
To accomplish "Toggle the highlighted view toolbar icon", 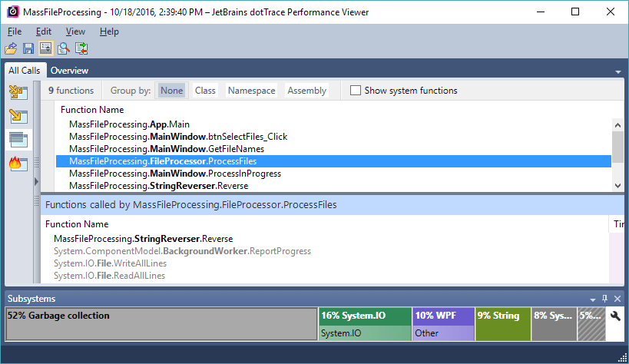I will coord(46,48).
